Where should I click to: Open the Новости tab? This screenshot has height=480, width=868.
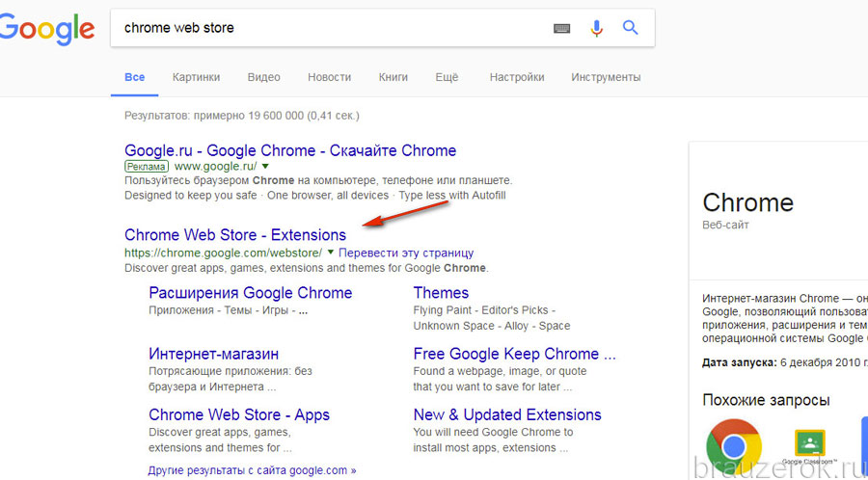pyautogui.click(x=330, y=77)
